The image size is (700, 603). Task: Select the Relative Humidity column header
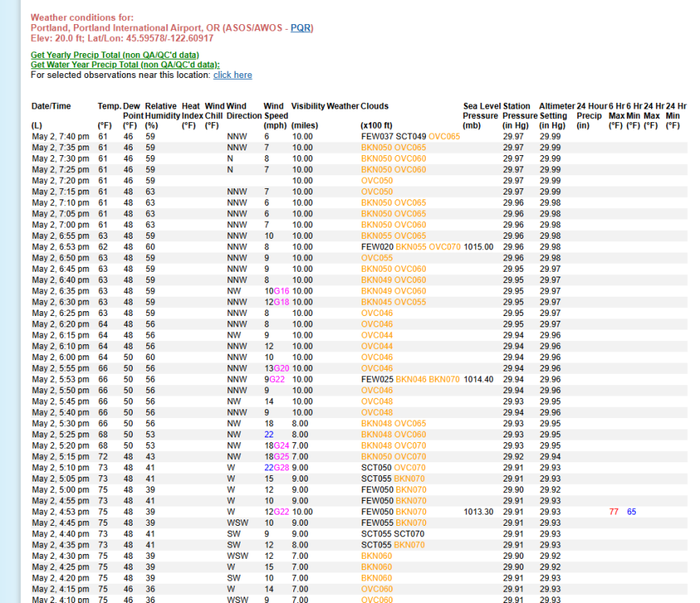point(161,110)
